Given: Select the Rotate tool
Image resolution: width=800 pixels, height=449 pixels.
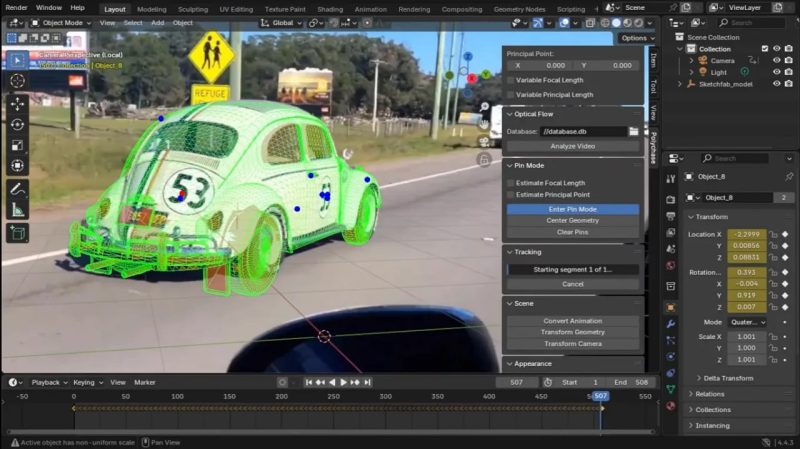Looking at the screenshot, I should pyautogui.click(x=17, y=124).
